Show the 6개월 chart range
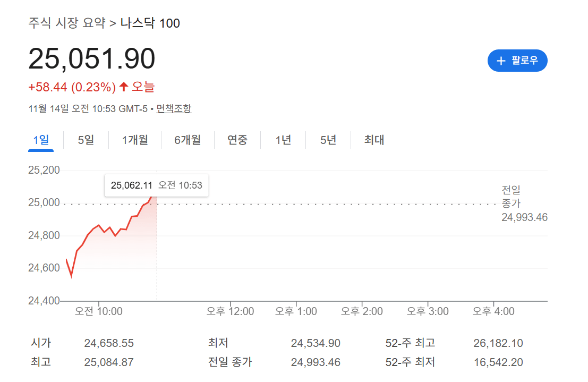This screenshot has height=382, width=588. point(188,140)
